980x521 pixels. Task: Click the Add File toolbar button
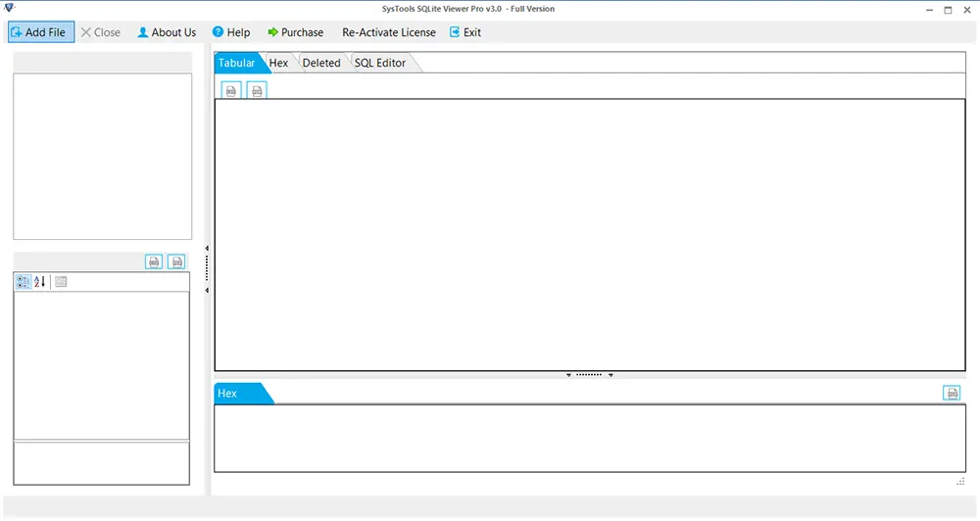pos(37,32)
